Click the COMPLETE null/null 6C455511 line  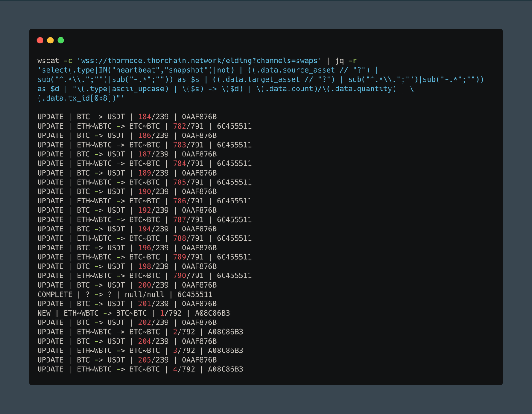click(125, 294)
